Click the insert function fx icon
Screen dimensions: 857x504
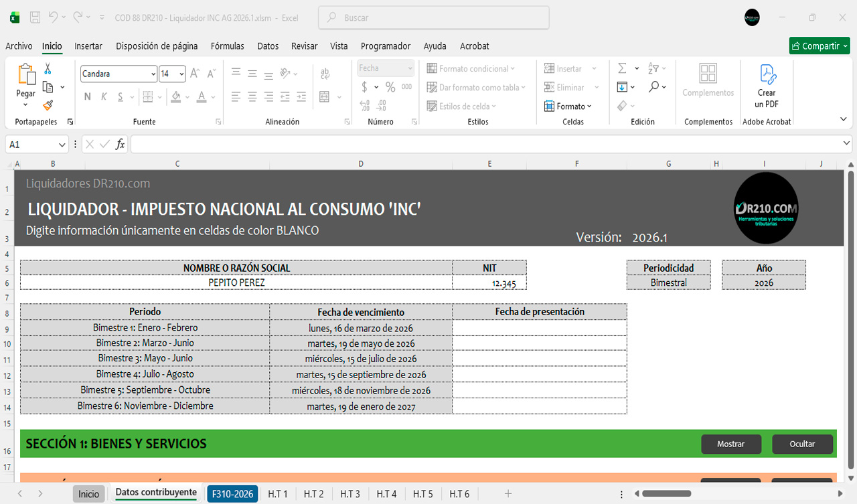pos(121,145)
